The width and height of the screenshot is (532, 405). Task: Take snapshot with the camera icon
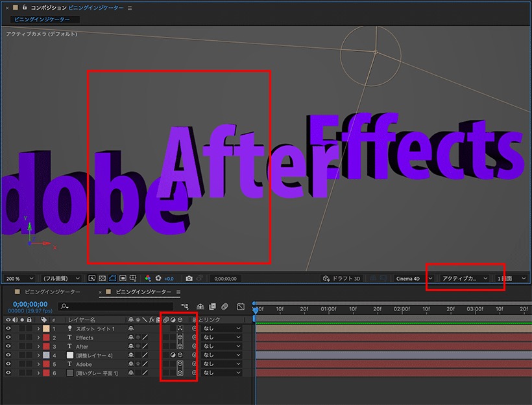(x=189, y=278)
